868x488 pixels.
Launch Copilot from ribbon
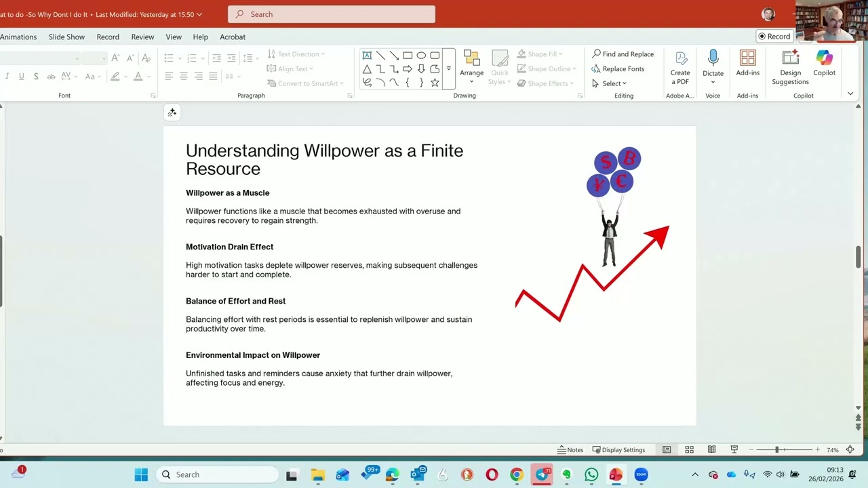825,63
